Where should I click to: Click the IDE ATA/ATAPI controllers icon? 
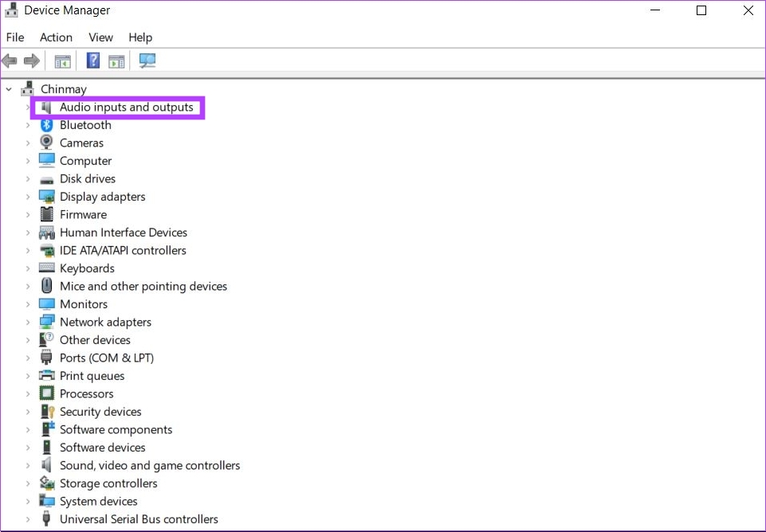click(x=47, y=250)
